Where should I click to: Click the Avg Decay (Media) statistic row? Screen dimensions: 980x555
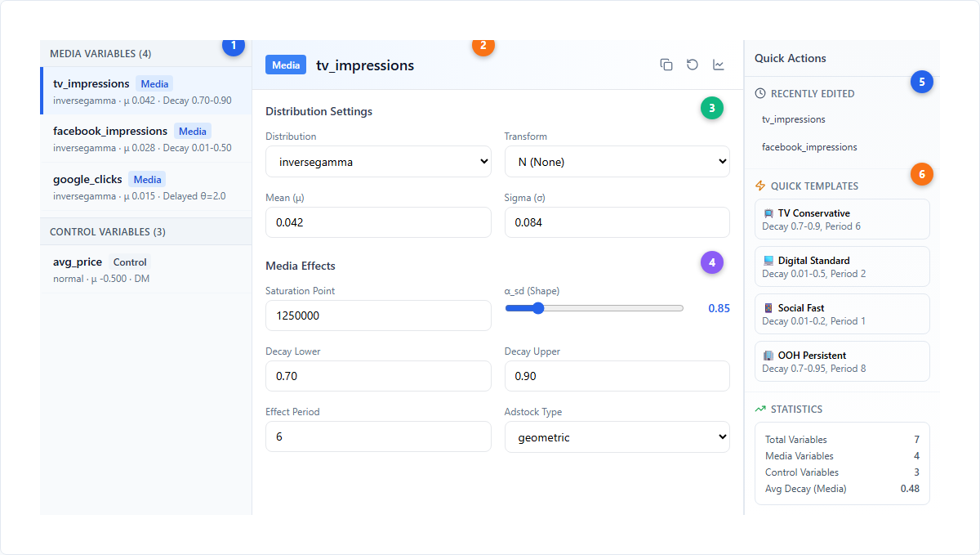[x=842, y=489]
